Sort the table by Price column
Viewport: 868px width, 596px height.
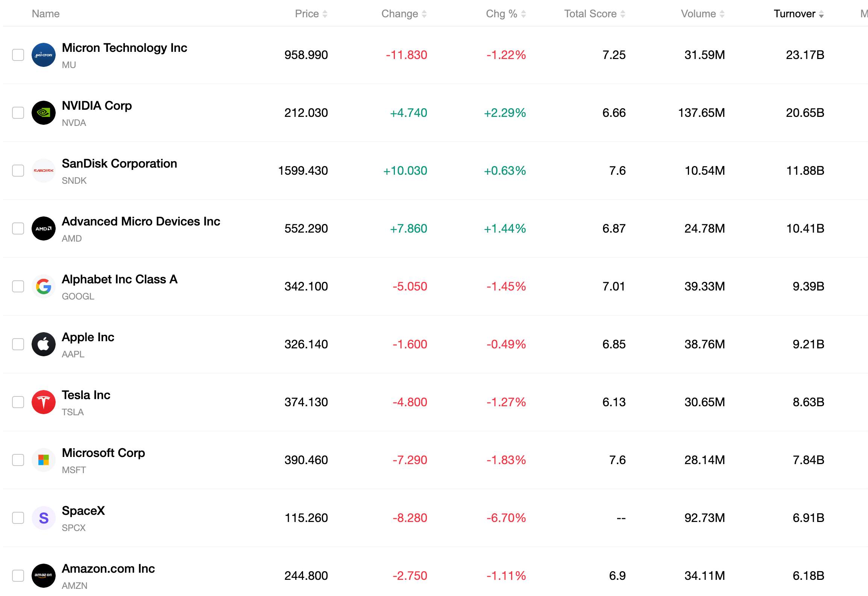click(x=311, y=14)
